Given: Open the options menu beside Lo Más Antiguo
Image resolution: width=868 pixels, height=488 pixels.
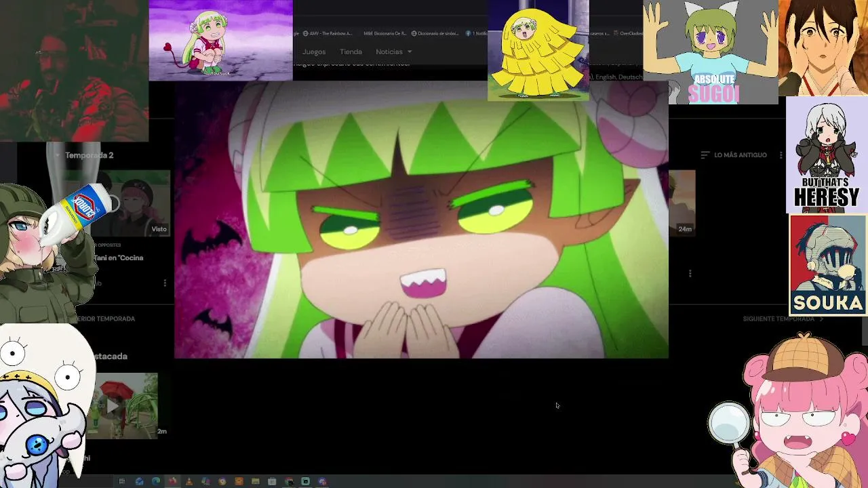Looking at the screenshot, I should (781, 155).
